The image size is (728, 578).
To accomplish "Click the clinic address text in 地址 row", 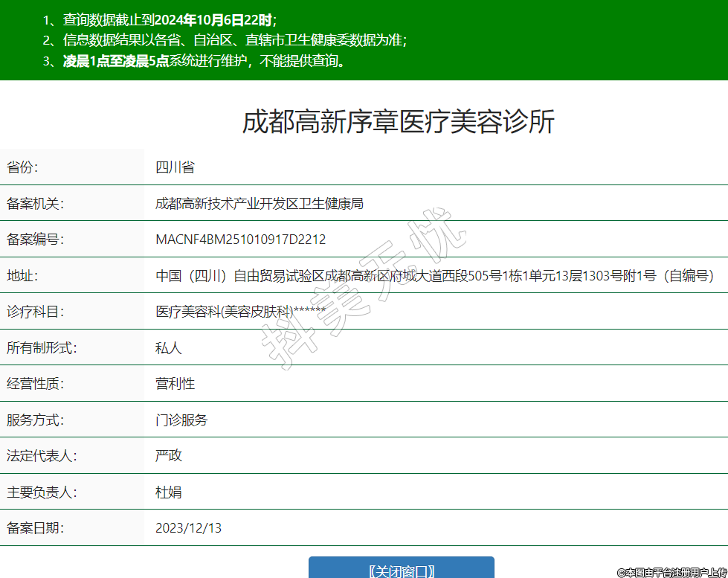I will click(434, 276).
